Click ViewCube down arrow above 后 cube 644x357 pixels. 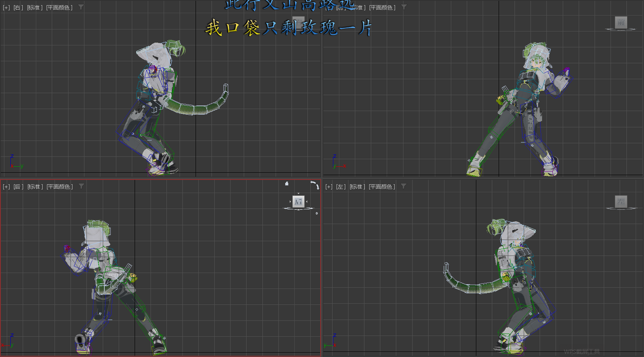tap(298, 194)
